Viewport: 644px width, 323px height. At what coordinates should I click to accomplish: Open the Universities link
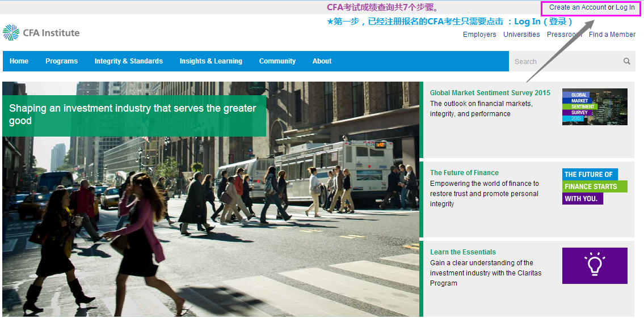521,35
